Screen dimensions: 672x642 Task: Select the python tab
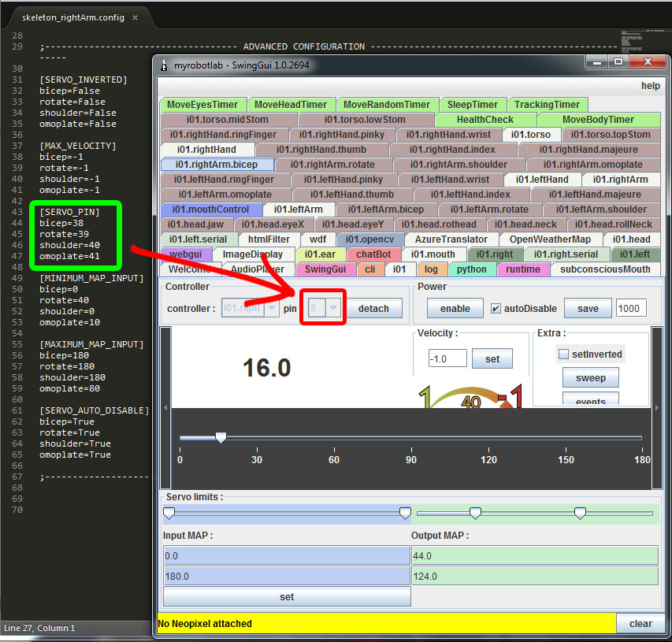click(x=471, y=269)
